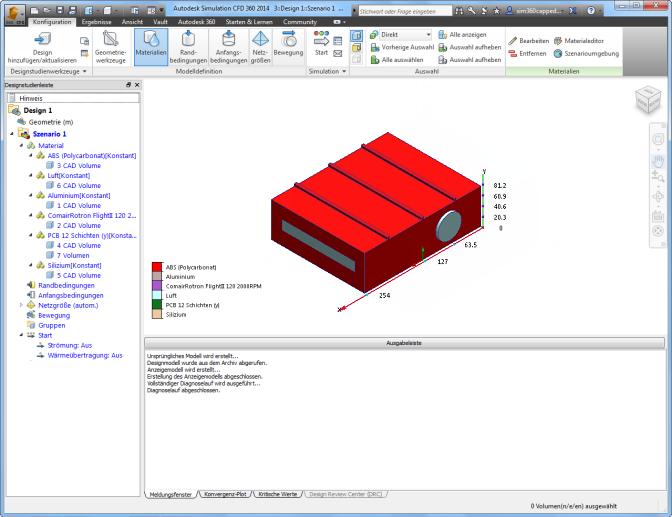
Task: Open Starten & Lernen tab
Action: [249, 22]
